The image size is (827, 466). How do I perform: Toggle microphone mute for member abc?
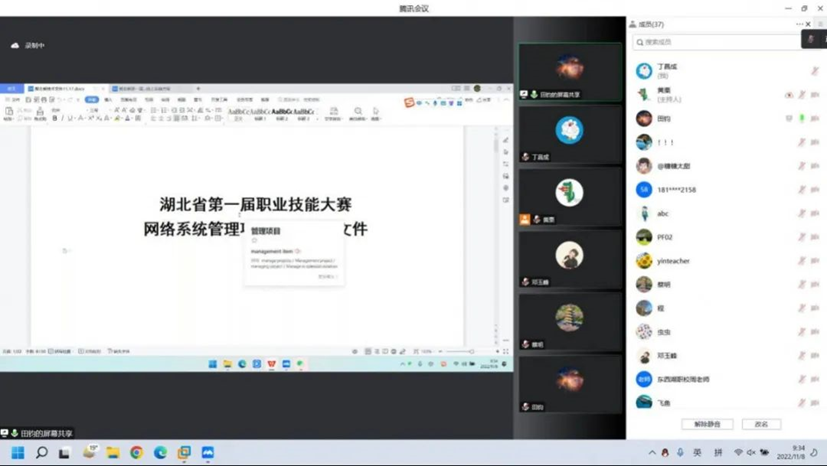pos(802,214)
